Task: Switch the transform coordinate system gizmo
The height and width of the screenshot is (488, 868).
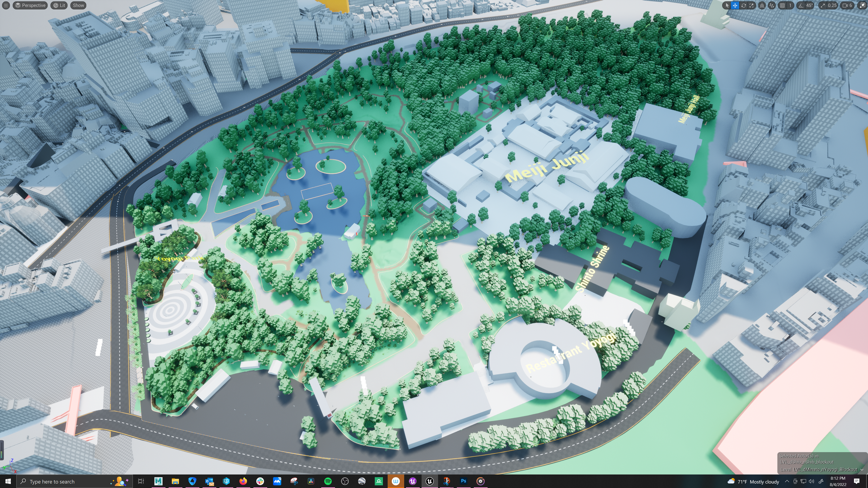Action: point(762,5)
